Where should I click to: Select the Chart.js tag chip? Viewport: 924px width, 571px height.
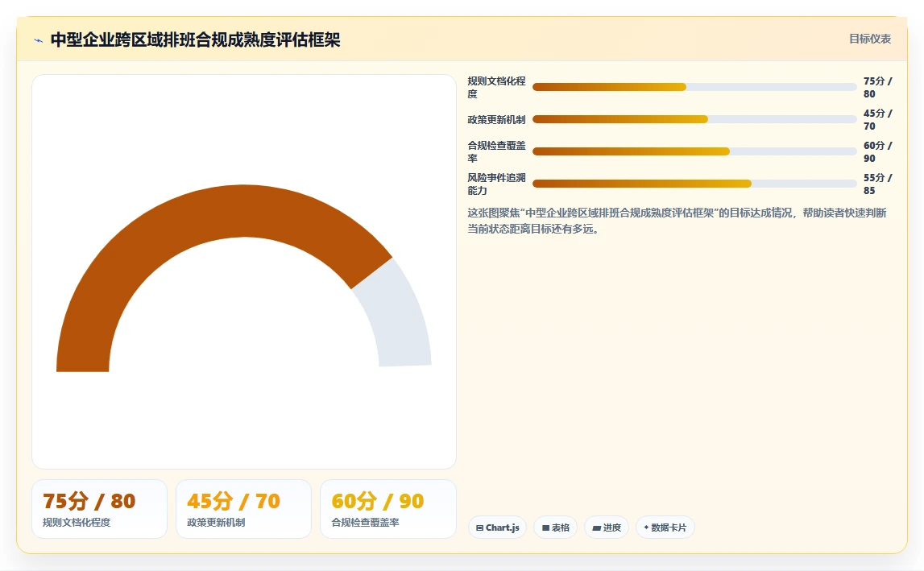pyautogui.click(x=498, y=528)
